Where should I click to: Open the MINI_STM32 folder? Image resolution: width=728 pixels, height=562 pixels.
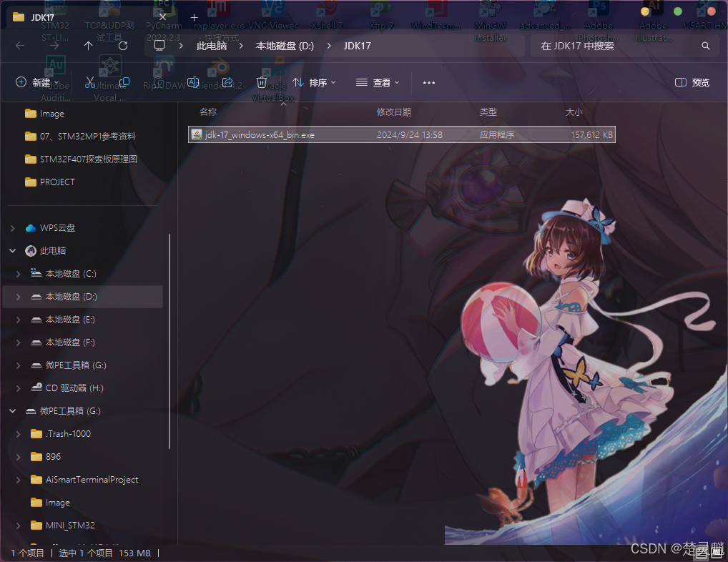coord(63,526)
